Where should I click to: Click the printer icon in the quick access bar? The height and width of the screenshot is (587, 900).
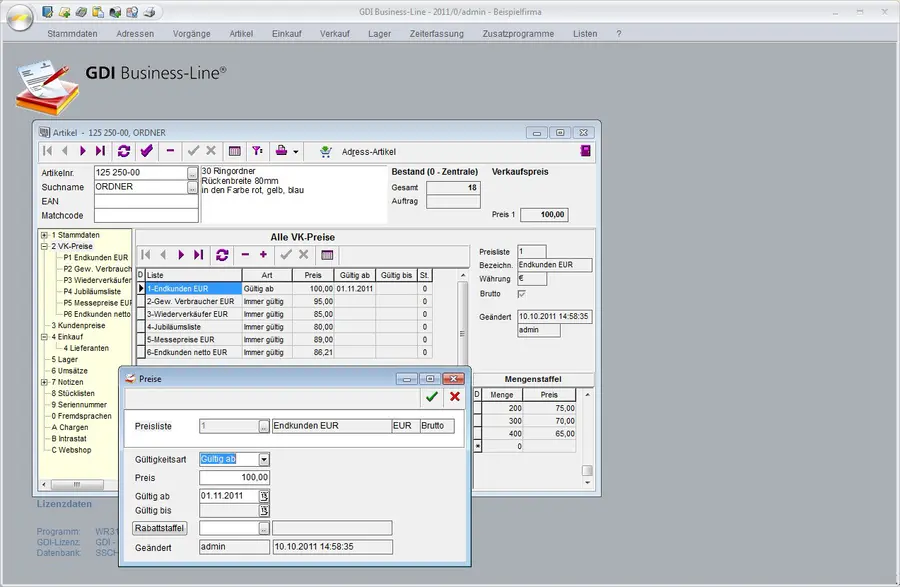pos(149,13)
